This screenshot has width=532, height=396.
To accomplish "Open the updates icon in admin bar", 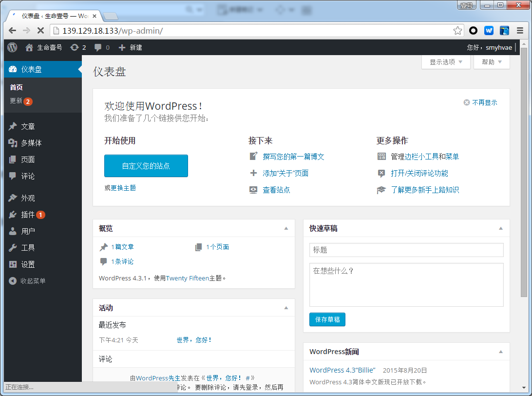I will coord(75,47).
